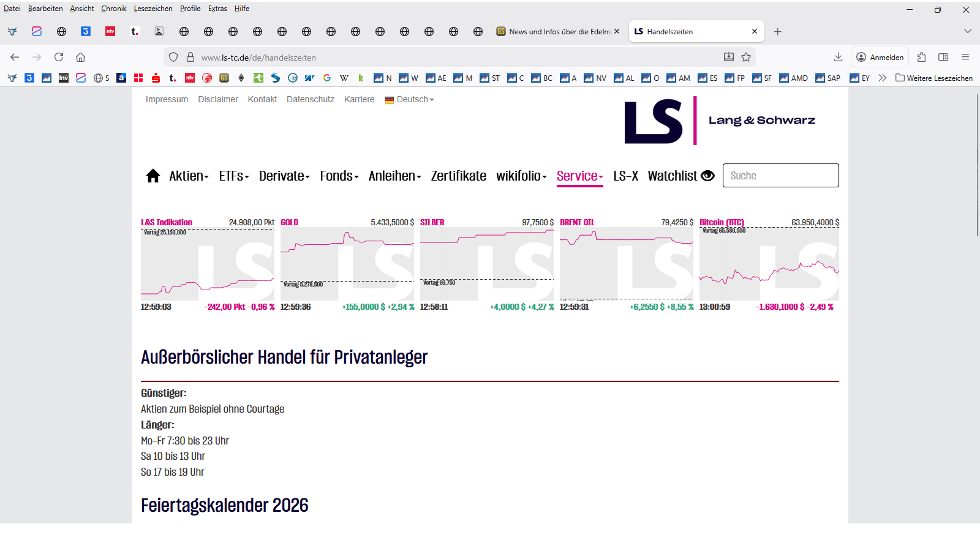Click the Lang & Schwarz logo
Image resolution: width=980 pixels, height=551 pixels.
pos(719,121)
